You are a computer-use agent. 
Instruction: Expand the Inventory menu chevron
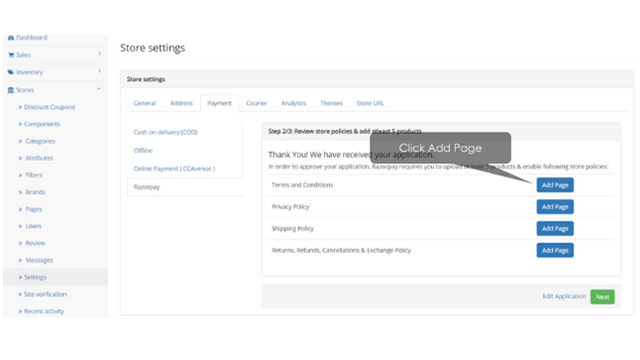tap(100, 71)
